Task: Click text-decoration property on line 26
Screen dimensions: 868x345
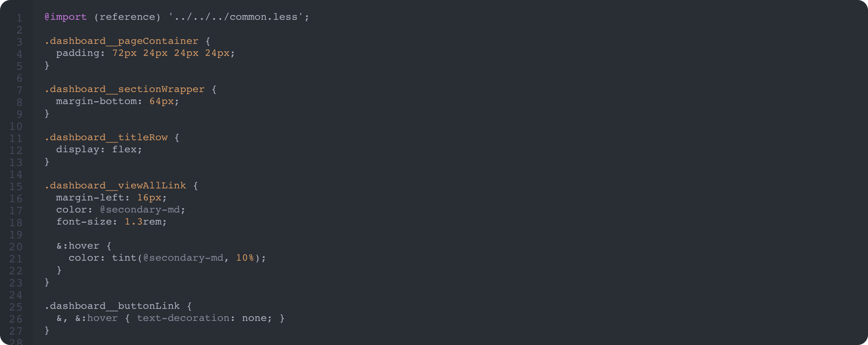Action: (x=183, y=318)
